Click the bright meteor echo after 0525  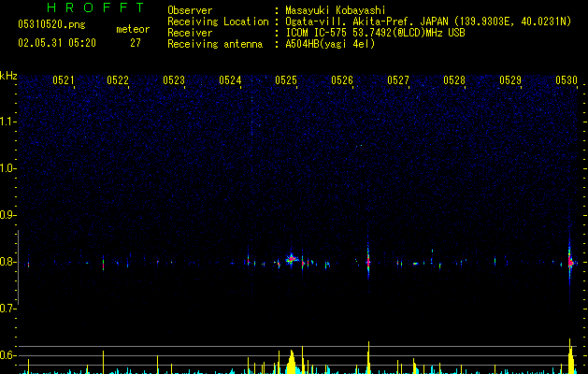291,259
